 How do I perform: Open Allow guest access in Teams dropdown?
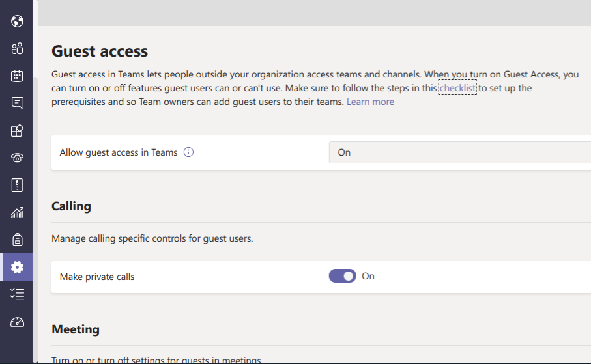459,152
